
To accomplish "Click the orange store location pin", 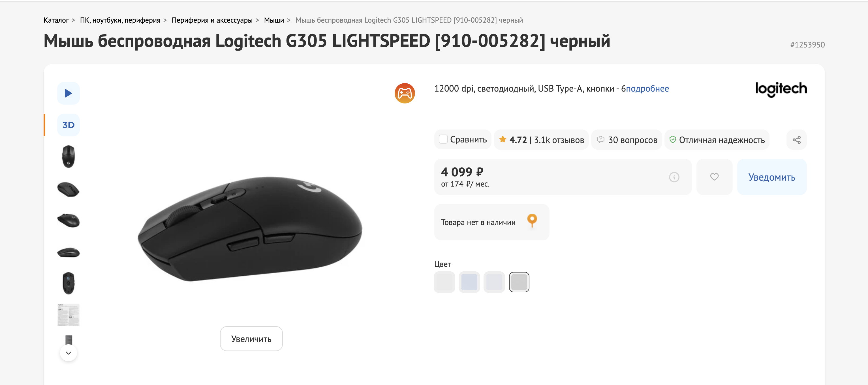I will (x=532, y=221).
